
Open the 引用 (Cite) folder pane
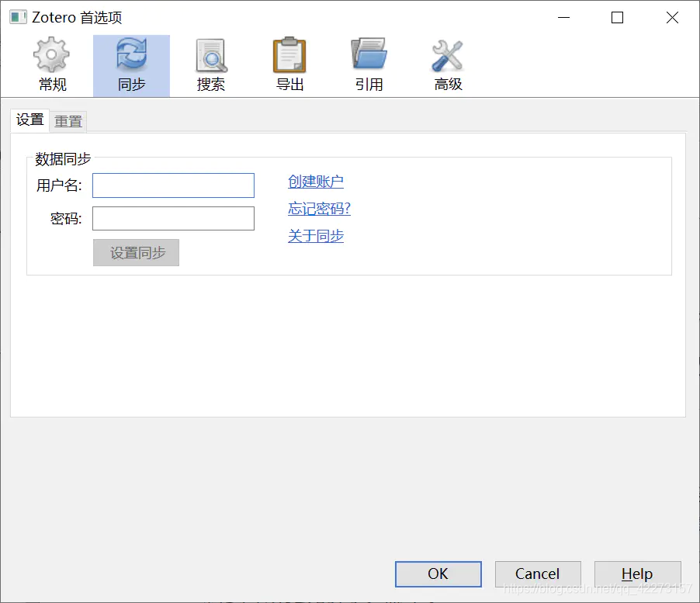pos(369,66)
